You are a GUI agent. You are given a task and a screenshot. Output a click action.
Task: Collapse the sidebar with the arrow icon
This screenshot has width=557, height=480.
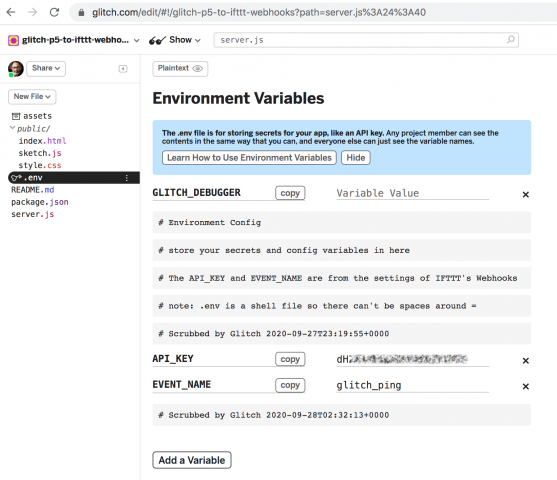(123, 69)
